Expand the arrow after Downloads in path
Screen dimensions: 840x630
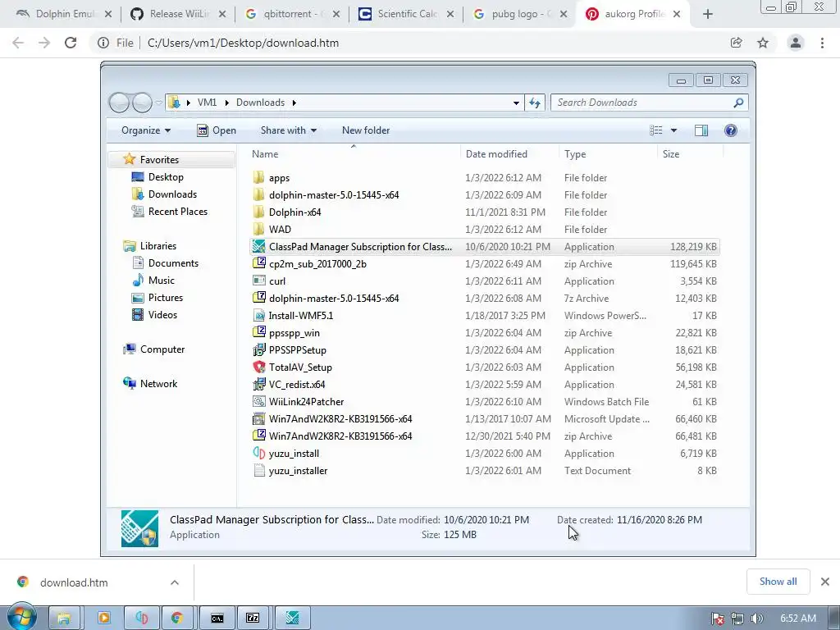[294, 103]
